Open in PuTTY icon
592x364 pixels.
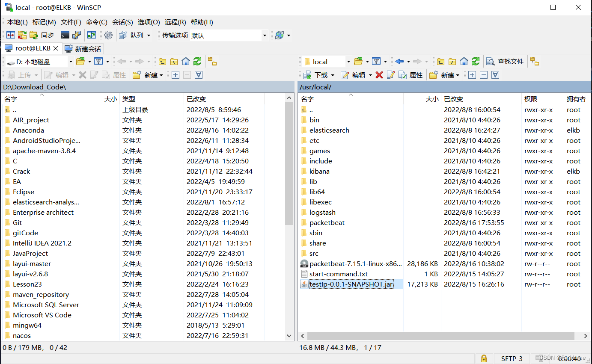(x=77, y=35)
